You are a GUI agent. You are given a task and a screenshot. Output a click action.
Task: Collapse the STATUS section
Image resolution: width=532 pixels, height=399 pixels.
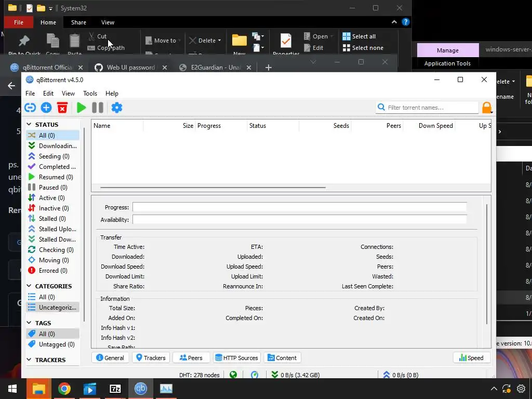29,125
